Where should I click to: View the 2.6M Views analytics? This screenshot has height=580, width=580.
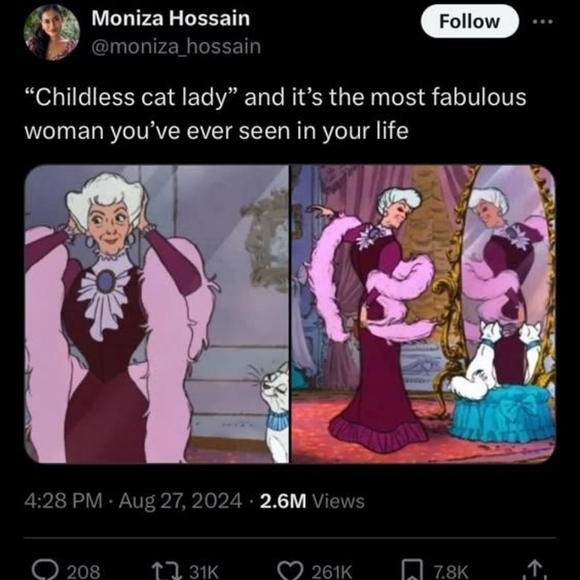point(313,501)
